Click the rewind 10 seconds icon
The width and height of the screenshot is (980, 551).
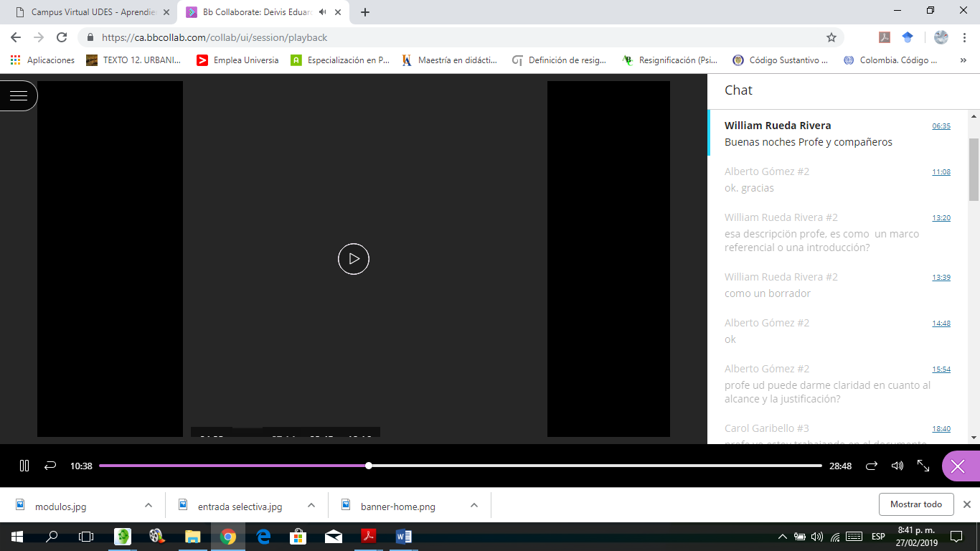pyautogui.click(x=50, y=466)
